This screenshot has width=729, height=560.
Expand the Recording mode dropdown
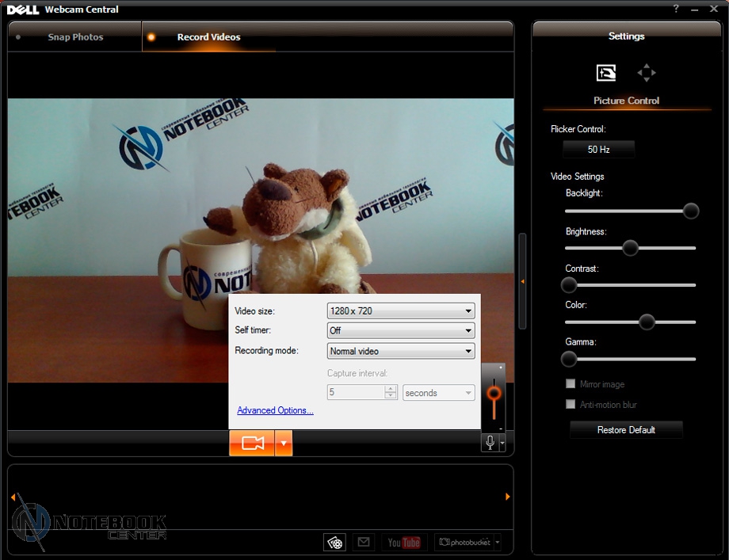pos(401,351)
